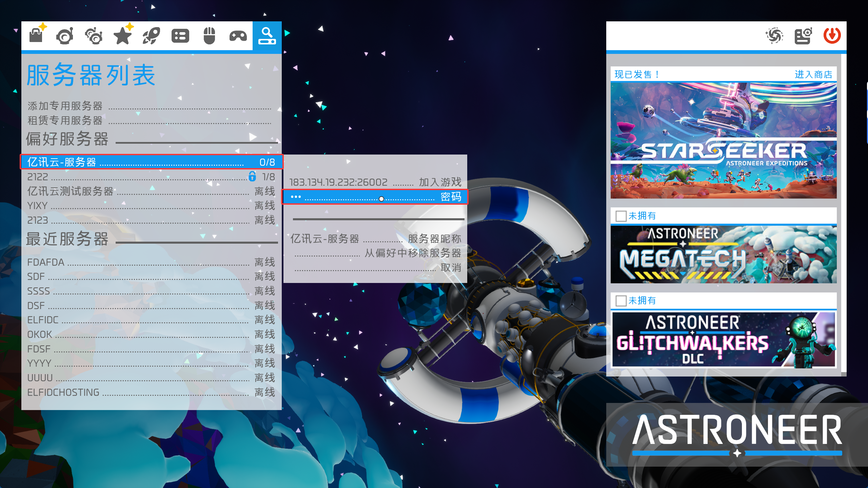
Task: Select the UUUU recent server
Action: pos(151,378)
